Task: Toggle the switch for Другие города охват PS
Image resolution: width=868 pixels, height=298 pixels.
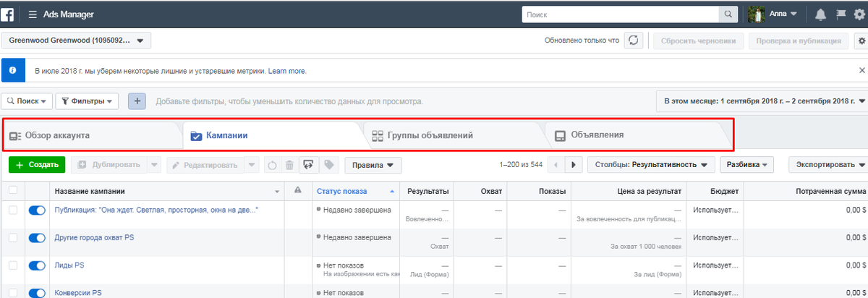Action: click(x=37, y=238)
